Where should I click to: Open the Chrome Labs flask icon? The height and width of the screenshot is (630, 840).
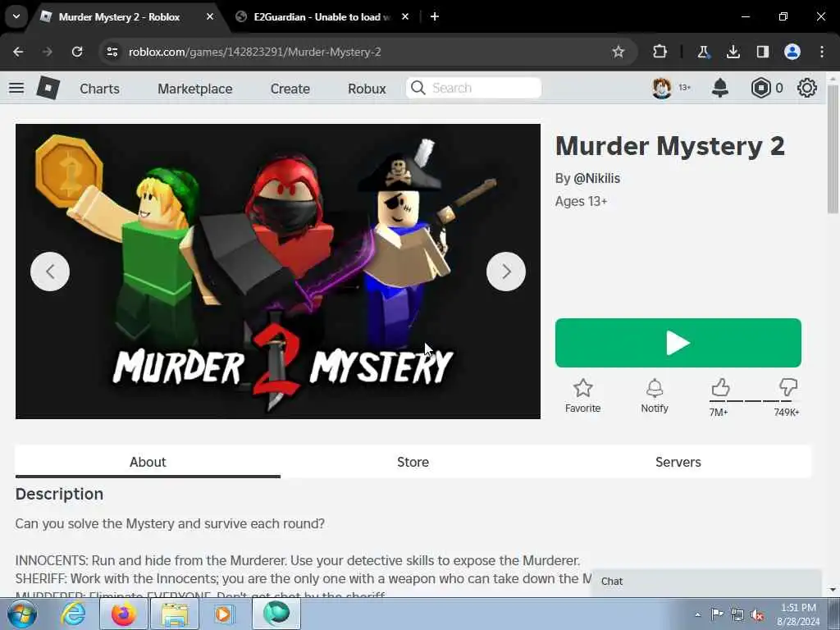point(703,52)
